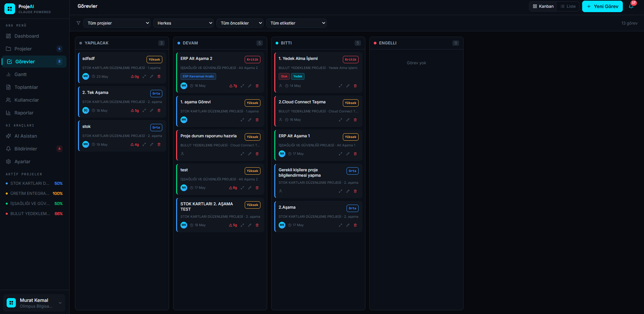
Task: Expand the ERP Alt Aşama 1 card
Action: pos(340,154)
